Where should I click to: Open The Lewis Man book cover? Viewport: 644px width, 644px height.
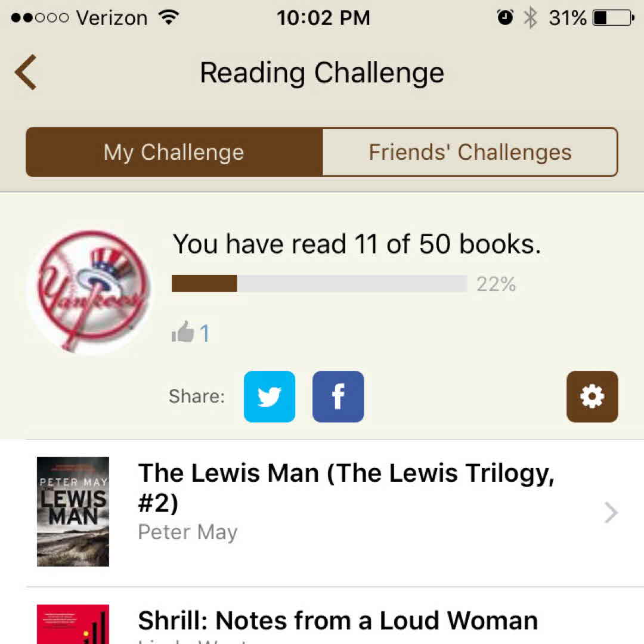click(73, 512)
